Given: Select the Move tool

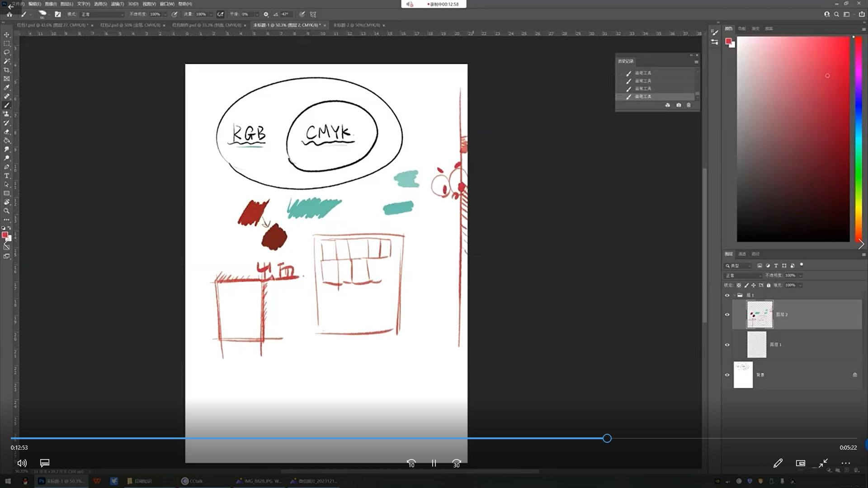Looking at the screenshot, I should [6, 35].
